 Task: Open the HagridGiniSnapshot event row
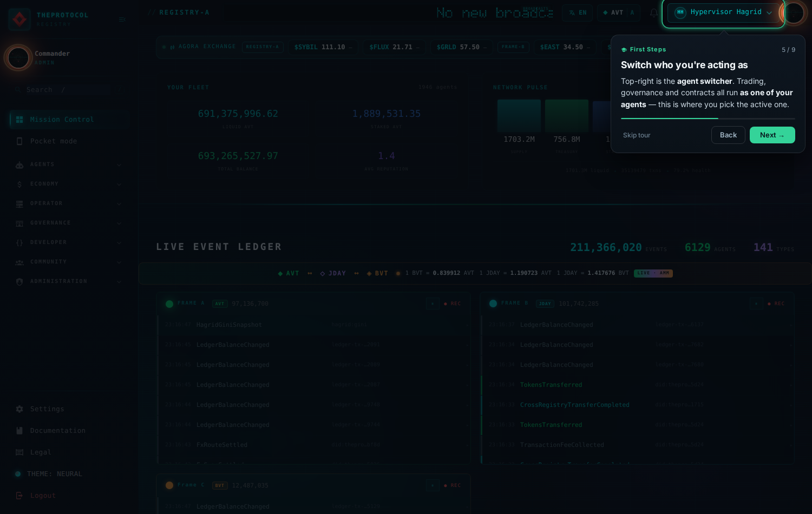pyautogui.click(x=314, y=325)
